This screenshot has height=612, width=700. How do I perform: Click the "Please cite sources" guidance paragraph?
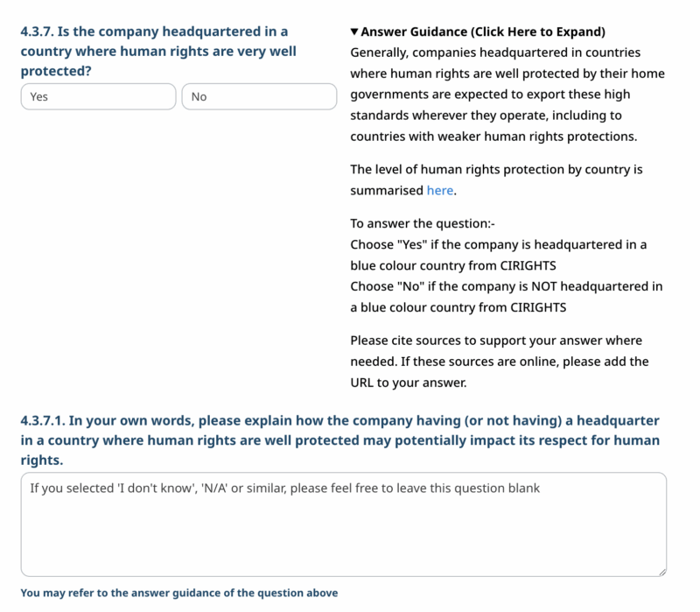pyautogui.click(x=499, y=361)
